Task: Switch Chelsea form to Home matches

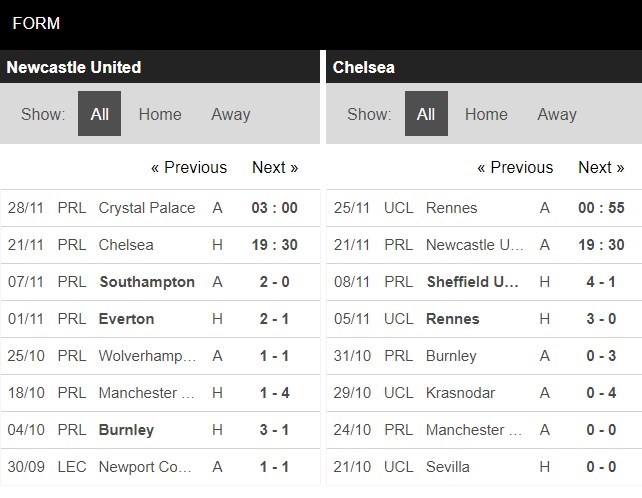Action: 486,114
